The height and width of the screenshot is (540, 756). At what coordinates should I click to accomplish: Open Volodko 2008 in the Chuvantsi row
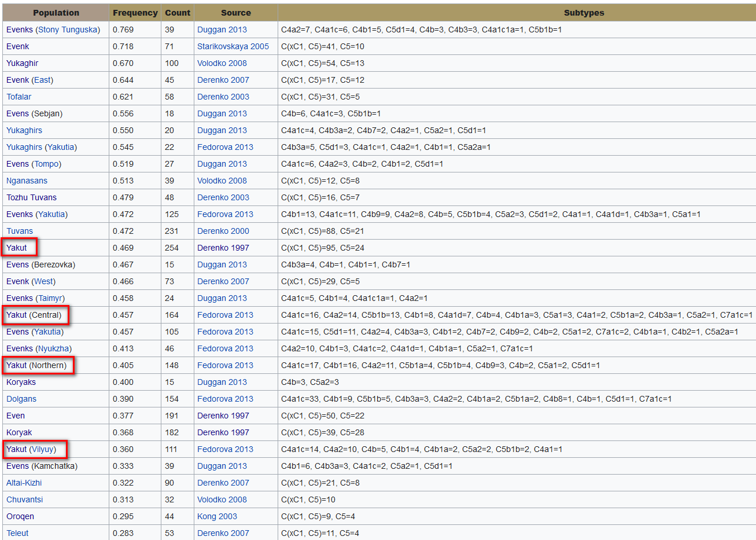point(222,499)
